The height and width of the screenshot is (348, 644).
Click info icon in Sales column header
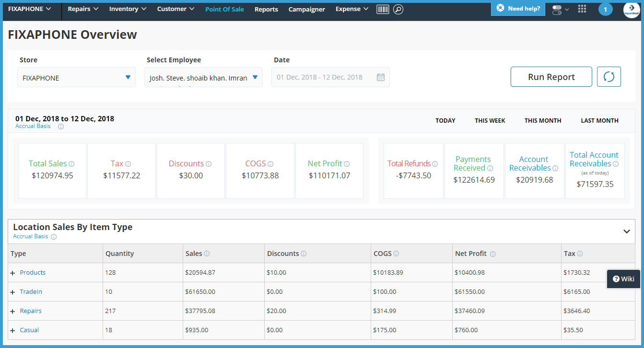[207, 254]
